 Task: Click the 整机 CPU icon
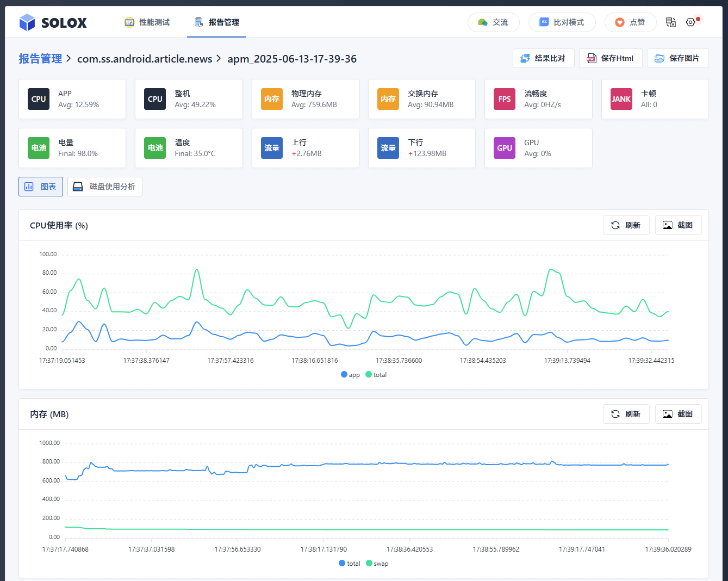[155, 99]
